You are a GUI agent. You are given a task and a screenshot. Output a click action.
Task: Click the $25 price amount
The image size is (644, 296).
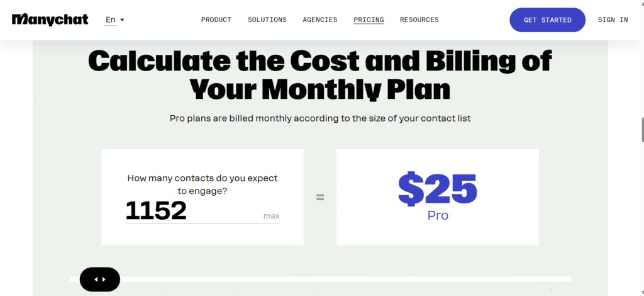point(438,188)
